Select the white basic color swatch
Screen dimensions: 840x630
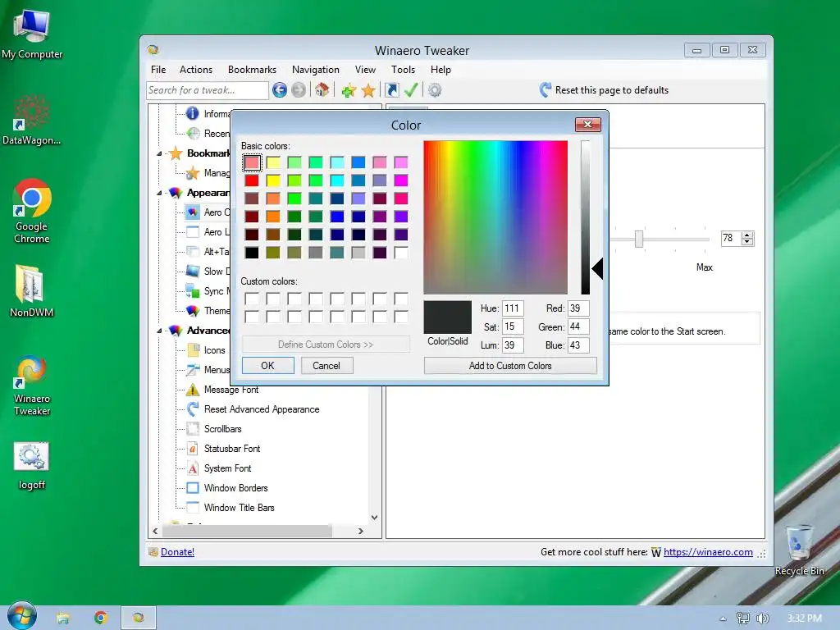pyautogui.click(x=400, y=253)
